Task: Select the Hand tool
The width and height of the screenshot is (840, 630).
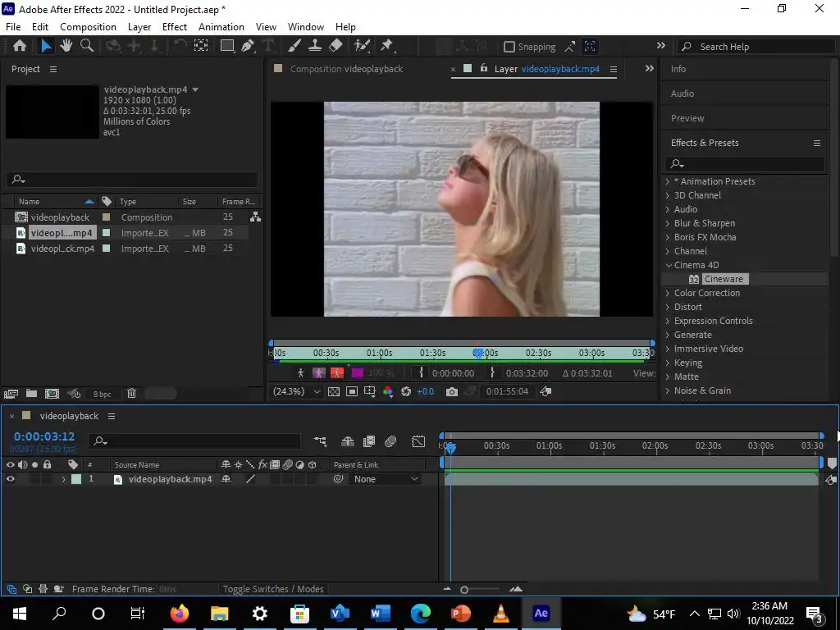Action: [x=66, y=46]
